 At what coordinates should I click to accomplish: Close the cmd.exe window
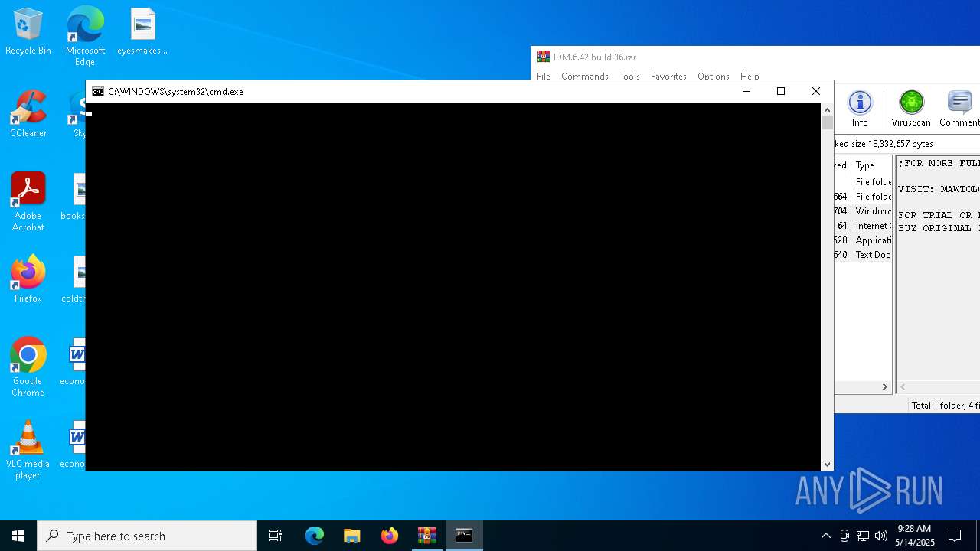click(816, 92)
